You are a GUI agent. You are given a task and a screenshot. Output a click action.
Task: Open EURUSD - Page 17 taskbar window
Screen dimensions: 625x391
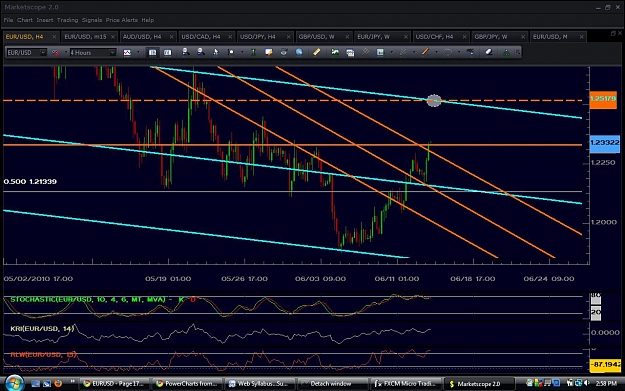[x=114, y=384]
